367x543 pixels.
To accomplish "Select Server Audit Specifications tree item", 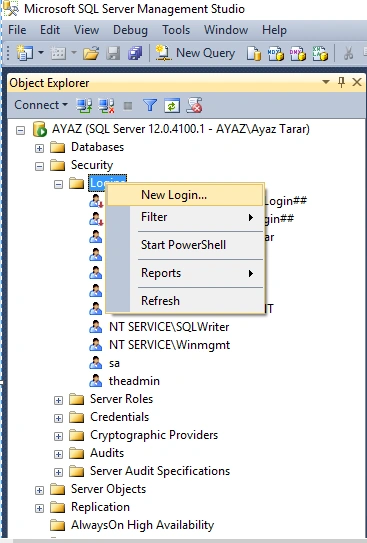I will [160, 471].
